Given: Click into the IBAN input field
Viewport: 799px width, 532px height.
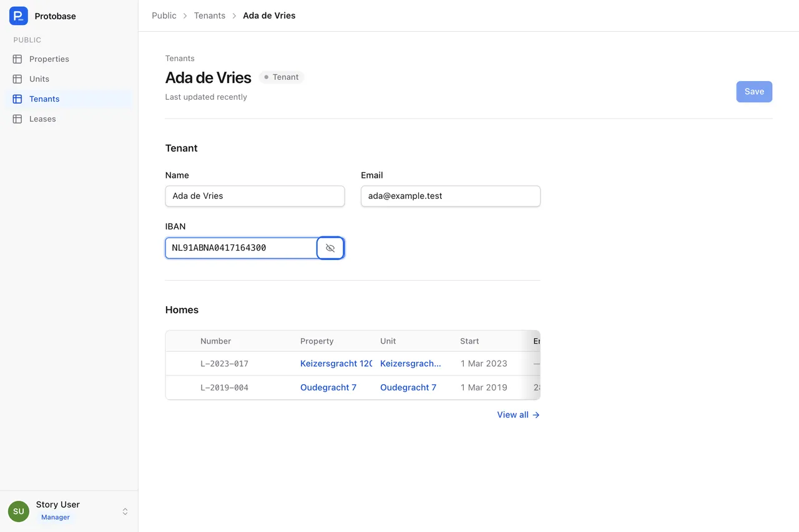Looking at the screenshot, I should [x=242, y=248].
